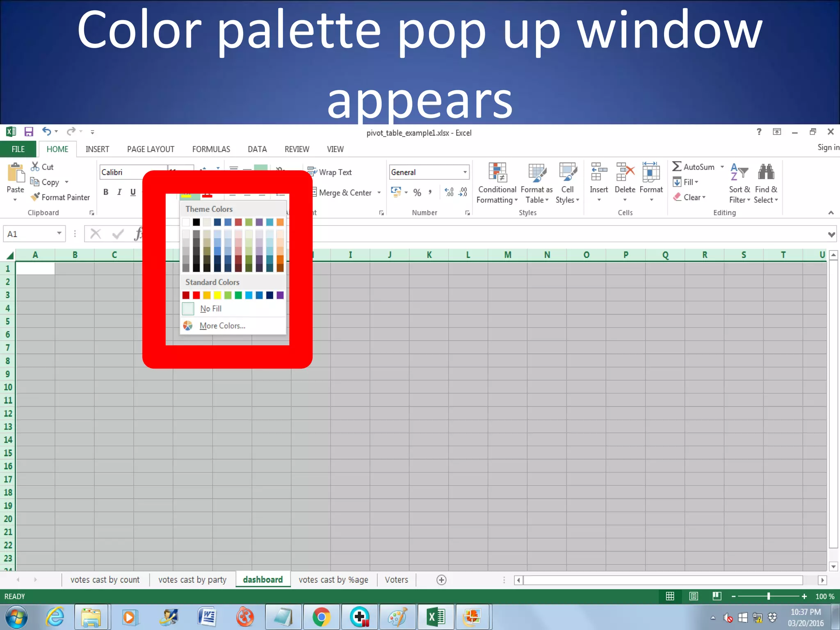Click the AutoSum sigma icon
Viewport: 840px width, 630px height.
(677, 167)
